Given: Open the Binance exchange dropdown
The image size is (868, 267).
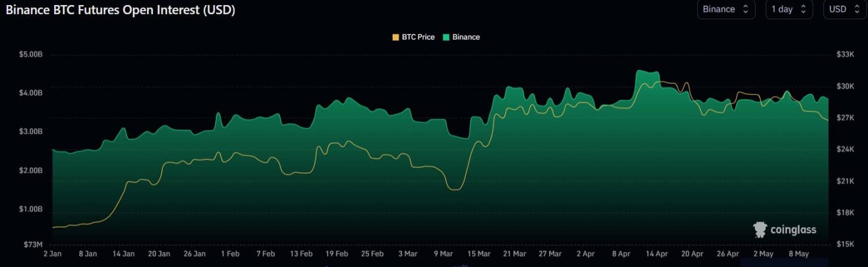Looking at the screenshot, I should [x=726, y=10].
